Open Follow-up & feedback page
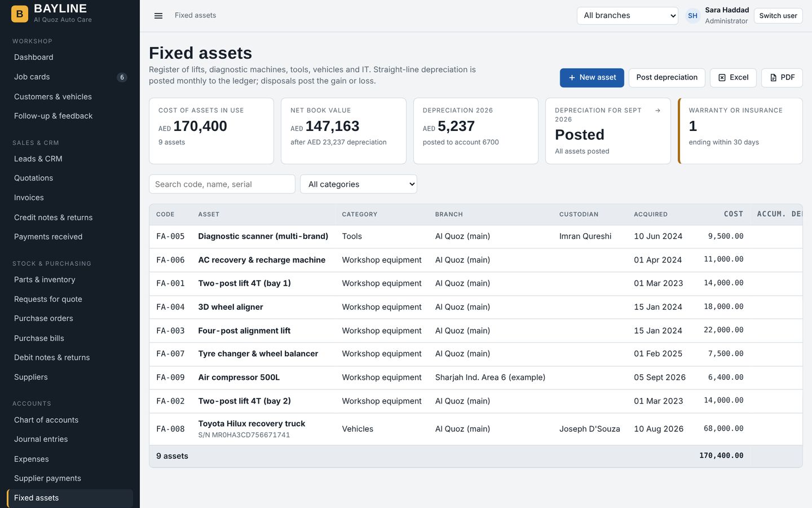 pyautogui.click(x=70, y=116)
